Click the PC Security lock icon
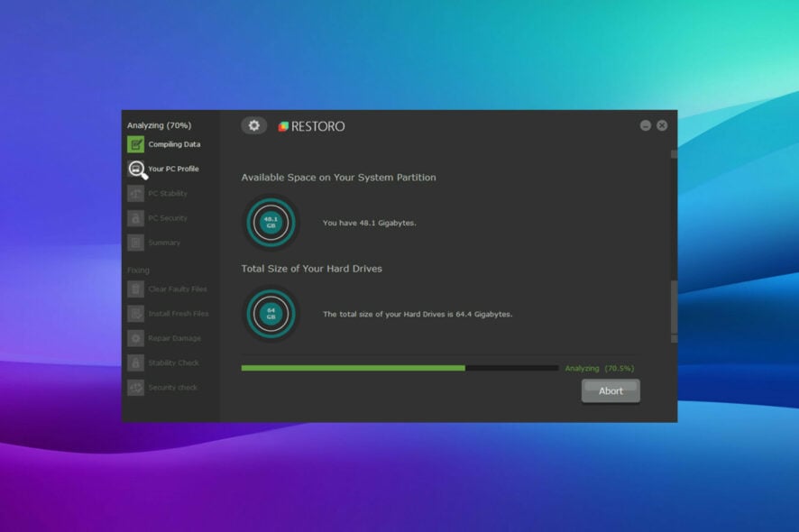Screen dimensions: 799x532 pyautogui.click(x=135, y=218)
